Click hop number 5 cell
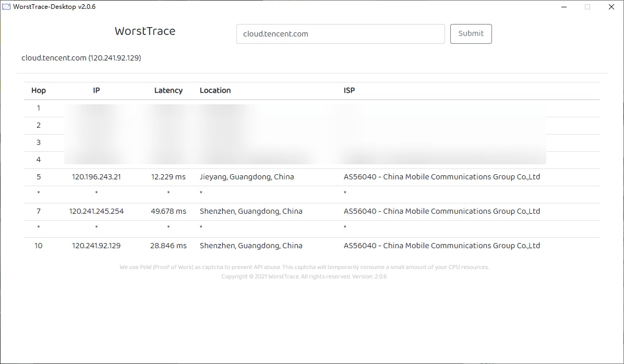Screen dimensions: 624x364 pyautogui.click(x=39, y=177)
